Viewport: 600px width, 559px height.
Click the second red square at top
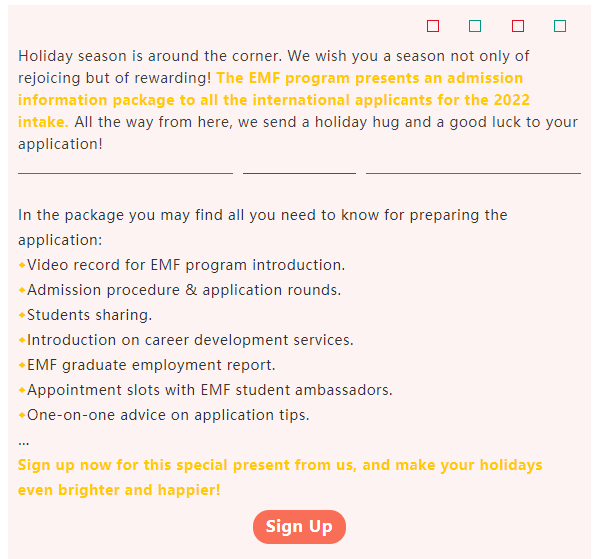click(x=518, y=26)
